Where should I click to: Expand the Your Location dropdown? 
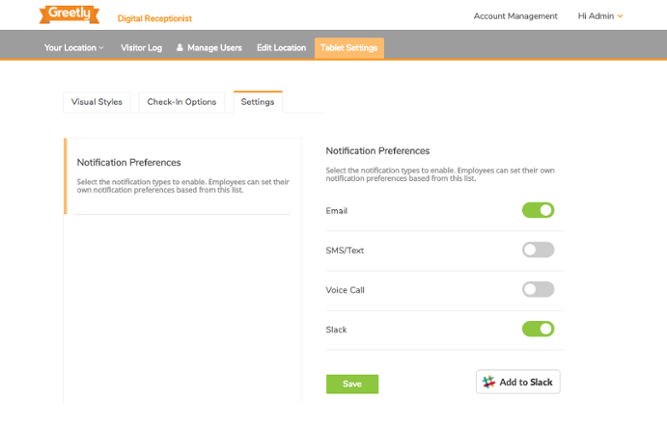point(74,48)
